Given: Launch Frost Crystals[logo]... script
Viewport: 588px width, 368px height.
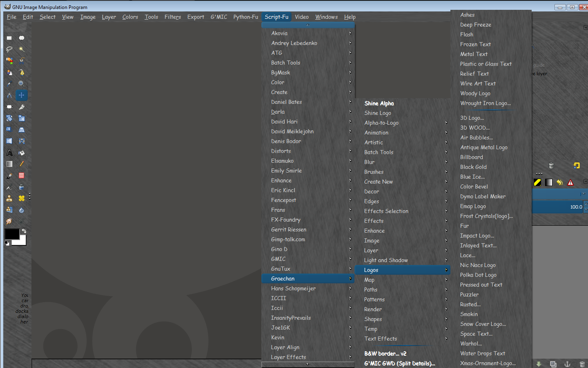Looking at the screenshot, I should (x=486, y=216).
